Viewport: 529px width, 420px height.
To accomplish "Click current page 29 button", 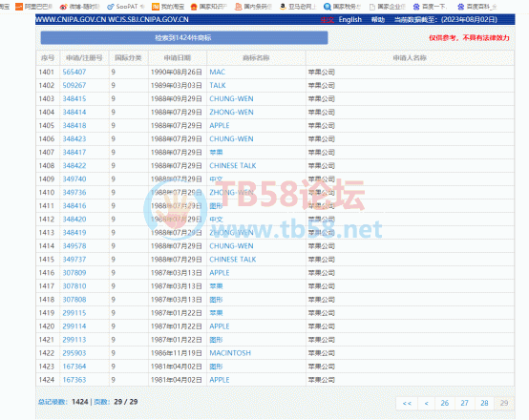I will tap(504, 403).
